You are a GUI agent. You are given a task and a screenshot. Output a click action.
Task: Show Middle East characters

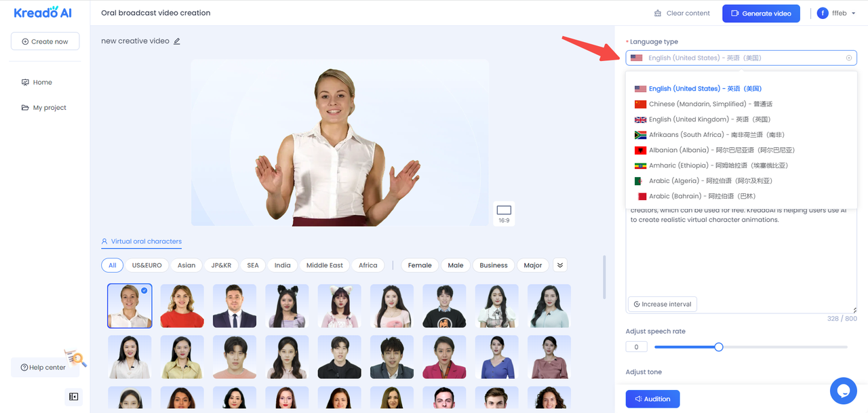click(325, 265)
